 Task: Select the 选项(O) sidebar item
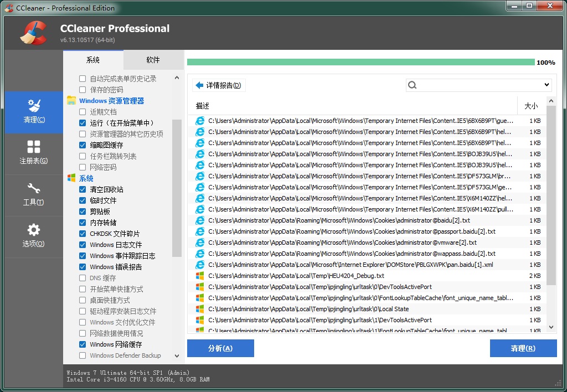pyautogui.click(x=34, y=237)
